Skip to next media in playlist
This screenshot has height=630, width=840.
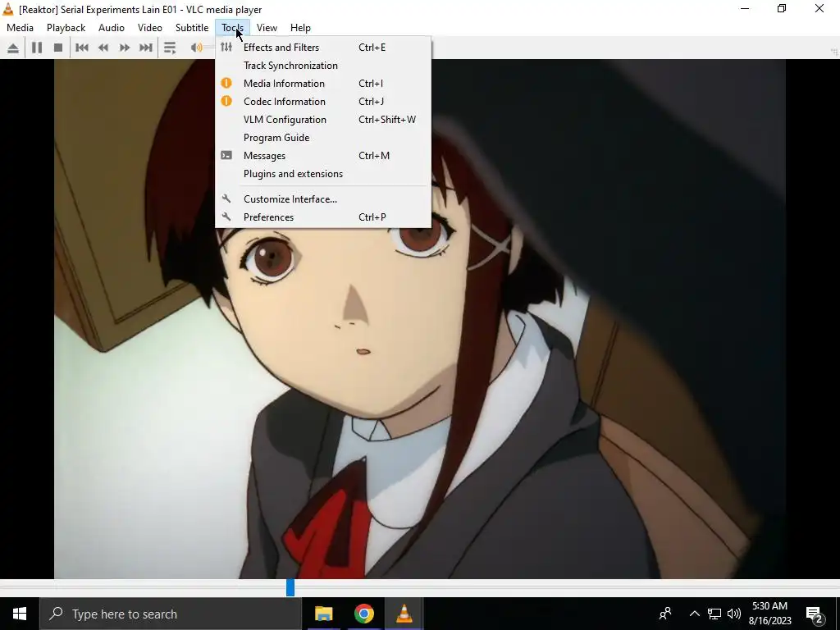coord(146,48)
